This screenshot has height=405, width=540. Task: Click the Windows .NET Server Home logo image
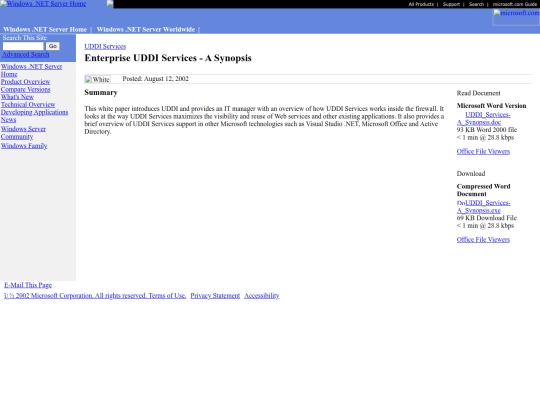coord(43,4)
